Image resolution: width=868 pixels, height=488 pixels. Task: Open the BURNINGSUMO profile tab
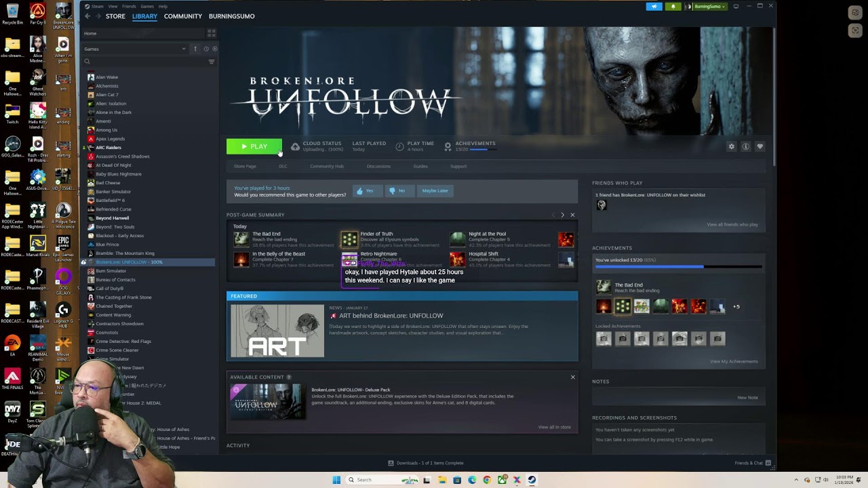click(x=232, y=16)
